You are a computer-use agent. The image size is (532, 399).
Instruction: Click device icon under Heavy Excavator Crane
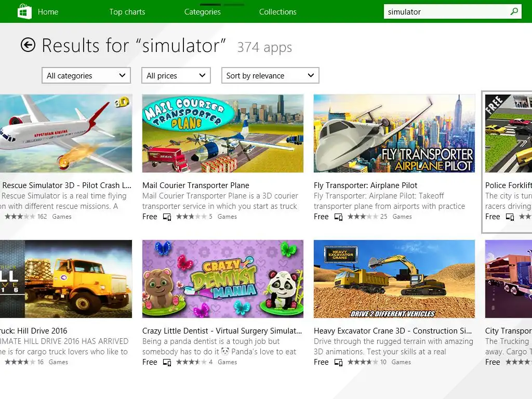(x=338, y=362)
